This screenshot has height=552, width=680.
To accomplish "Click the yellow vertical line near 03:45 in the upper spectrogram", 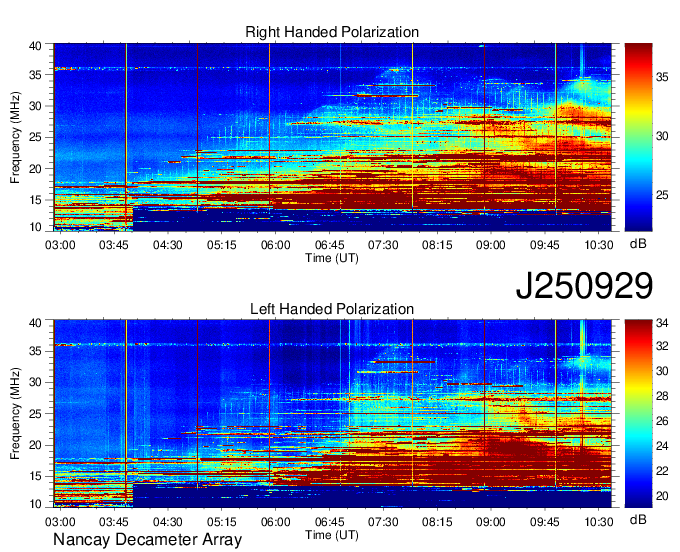I will point(127,130).
